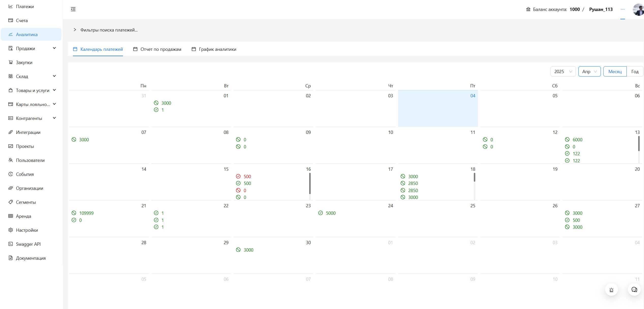Click the 109999 payment on day 21
644x309 pixels.
click(x=86, y=213)
